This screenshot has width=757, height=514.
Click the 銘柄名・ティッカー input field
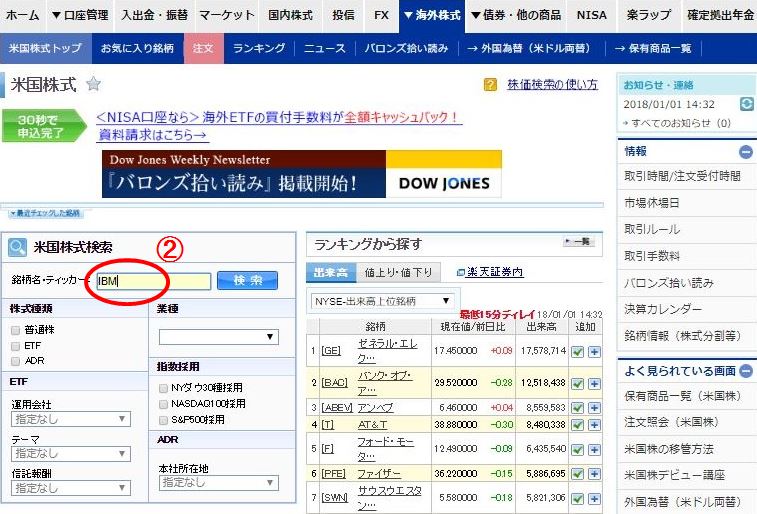tap(154, 281)
